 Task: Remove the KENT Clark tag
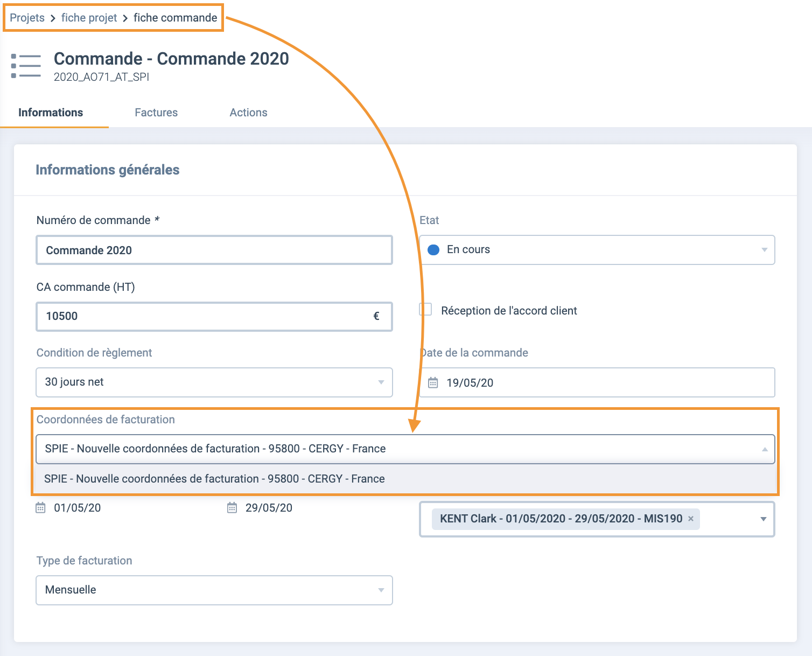click(x=691, y=519)
